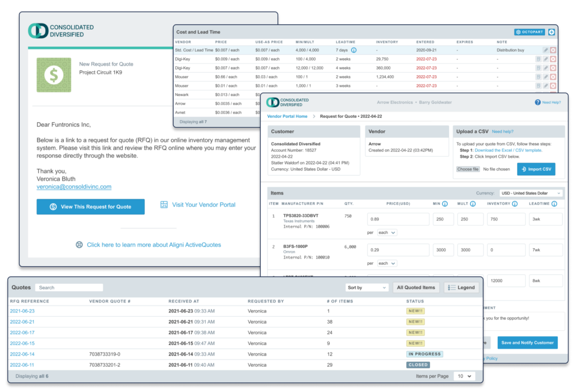Open the Currency USD dropdown
This screenshot has height=392, width=574.
(530, 193)
